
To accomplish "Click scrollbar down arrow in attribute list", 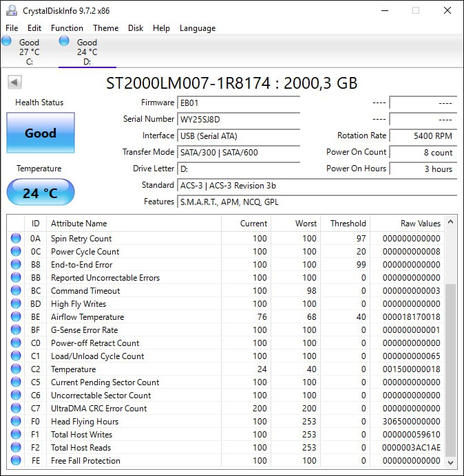I will point(451,462).
